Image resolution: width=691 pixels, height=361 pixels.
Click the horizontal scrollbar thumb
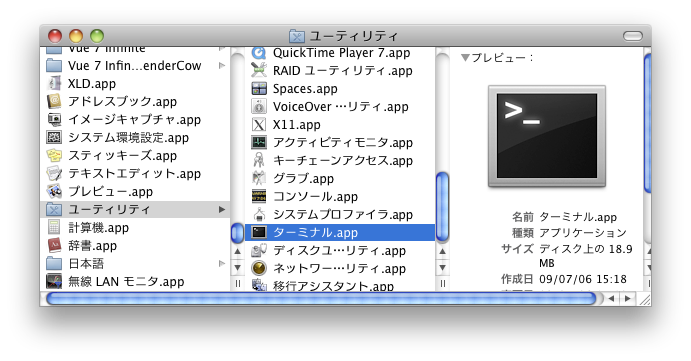click(x=321, y=298)
